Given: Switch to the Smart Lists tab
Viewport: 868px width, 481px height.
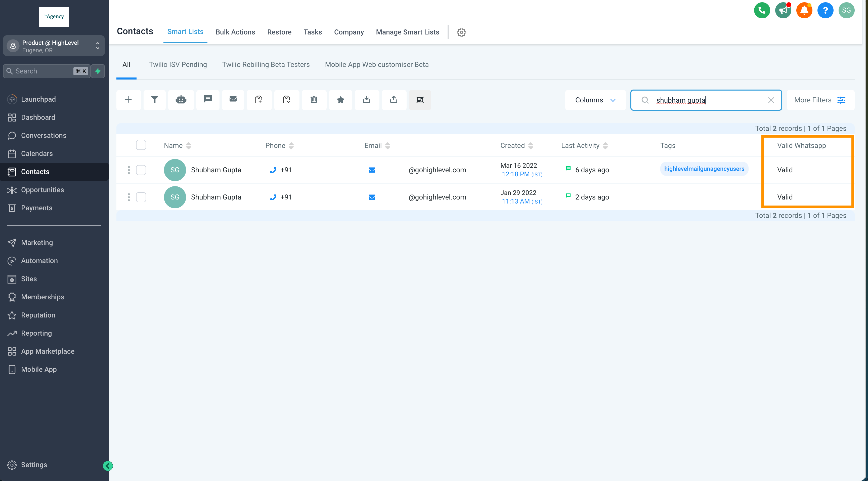Looking at the screenshot, I should [185, 32].
